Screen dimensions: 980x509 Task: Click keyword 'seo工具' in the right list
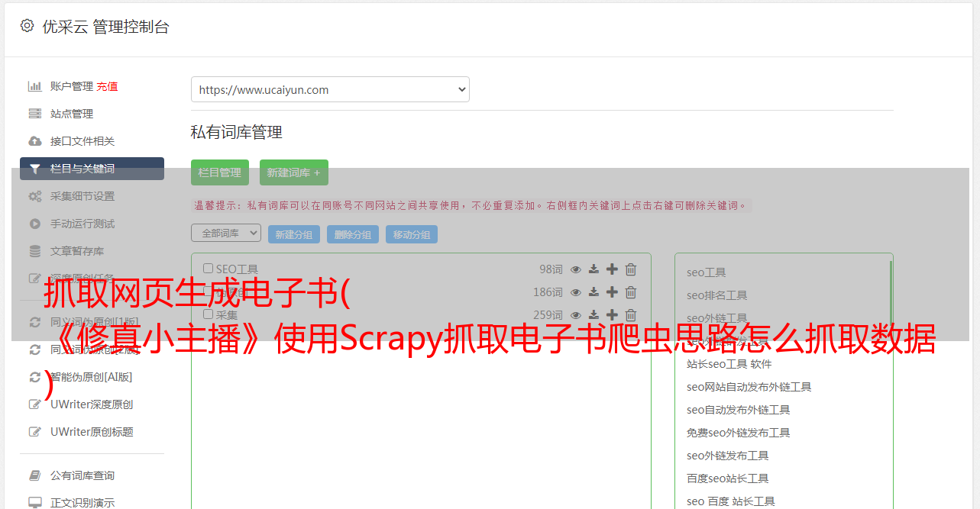click(707, 272)
